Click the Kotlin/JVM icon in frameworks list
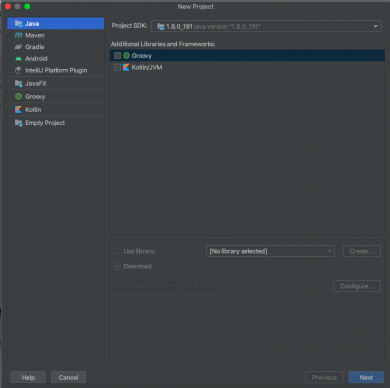This screenshot has width=390, height=388. click(126, 67)
